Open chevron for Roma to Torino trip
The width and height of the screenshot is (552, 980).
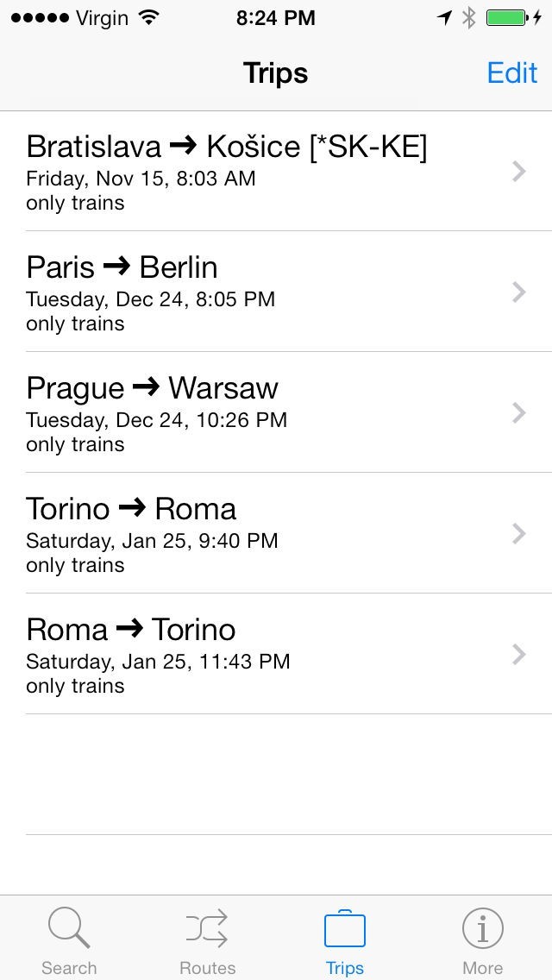click(x=518, y=655)
